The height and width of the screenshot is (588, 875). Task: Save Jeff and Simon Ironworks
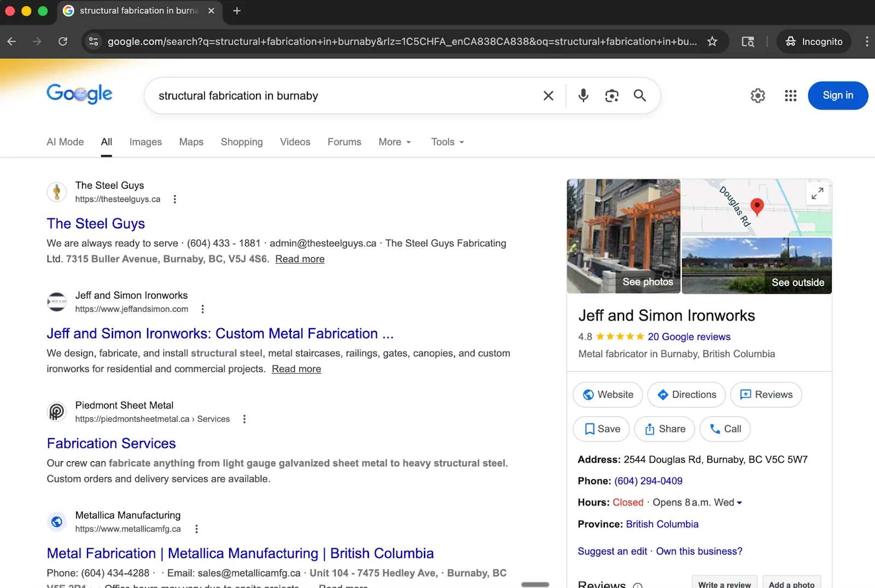click(x=601, y=429)
